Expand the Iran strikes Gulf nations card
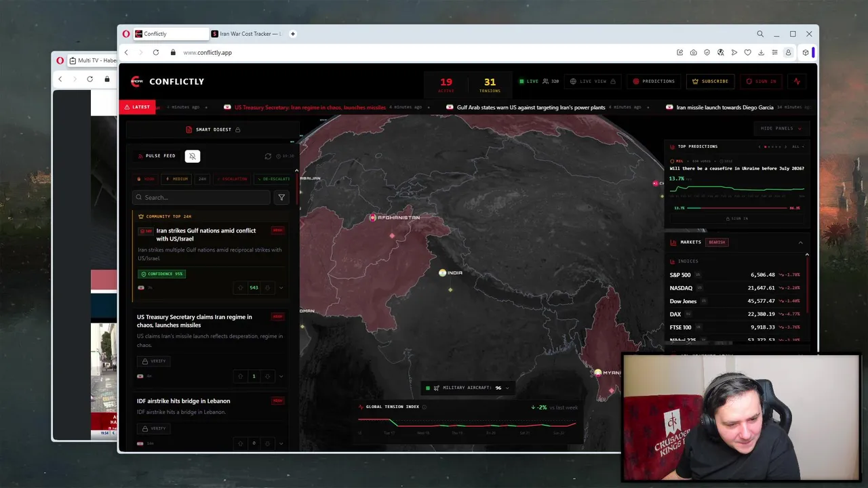This screenshot has width=868, height=488. (281, 287)
